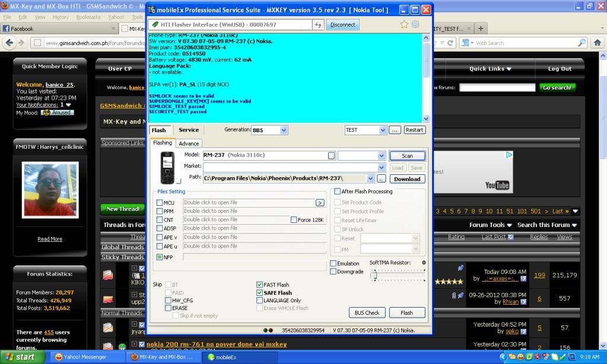Click the forum search input field
Screen dimensions: 607x364
pos(497,88)
